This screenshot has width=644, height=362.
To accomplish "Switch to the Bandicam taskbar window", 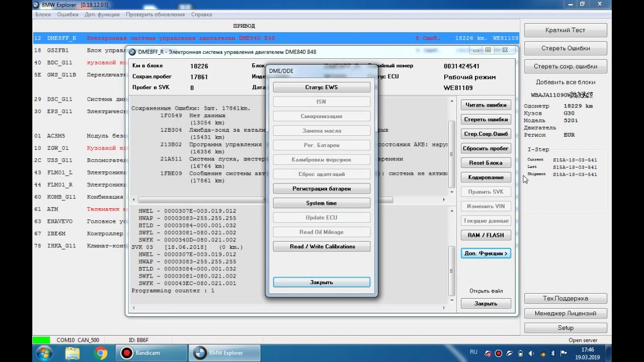I will pyautogui.click(x=151, y=353).
